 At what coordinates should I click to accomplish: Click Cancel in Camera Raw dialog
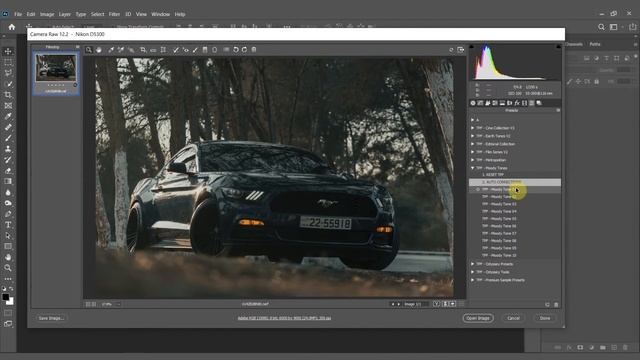coord(513,318)
